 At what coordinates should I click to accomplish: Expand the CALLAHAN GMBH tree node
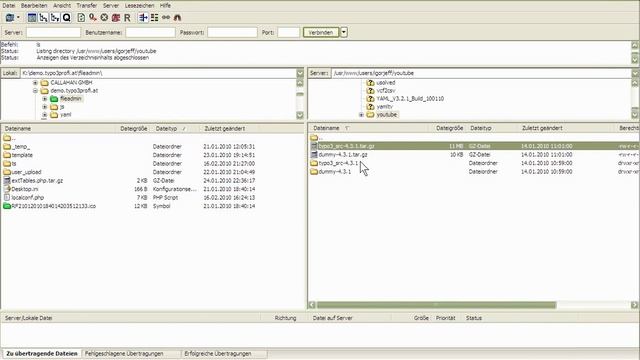(x=35, y=83)
